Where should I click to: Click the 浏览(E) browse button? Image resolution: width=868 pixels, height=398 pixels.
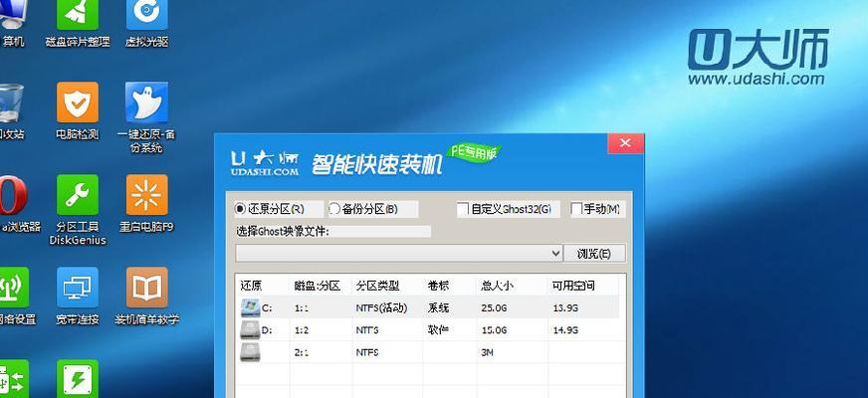(x=594, y=253)
